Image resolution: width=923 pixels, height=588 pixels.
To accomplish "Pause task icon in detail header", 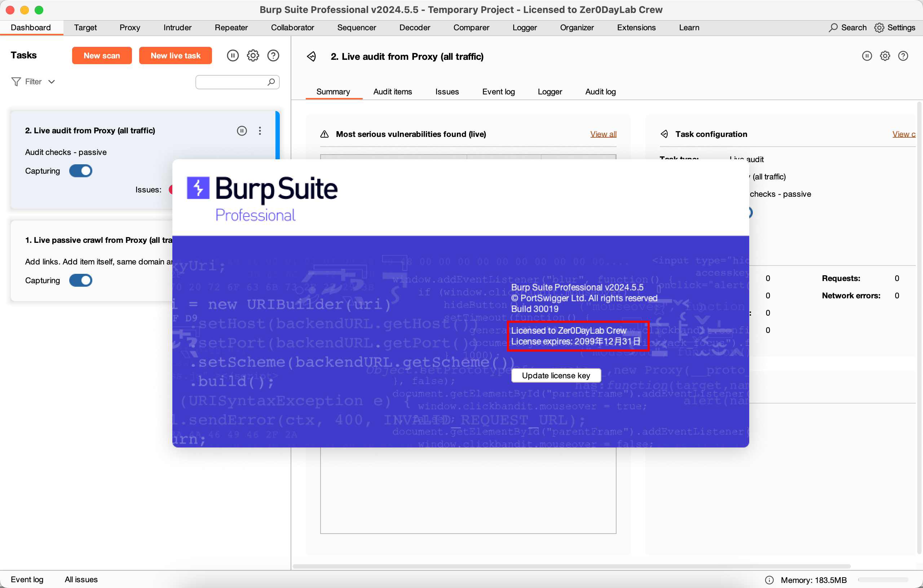I will tap(867, 56).
